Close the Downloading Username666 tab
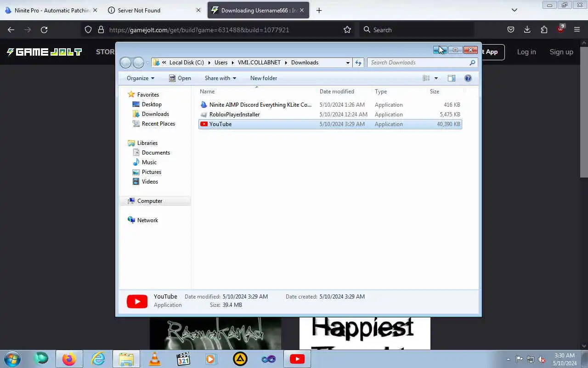 click(x=302, y=10)
